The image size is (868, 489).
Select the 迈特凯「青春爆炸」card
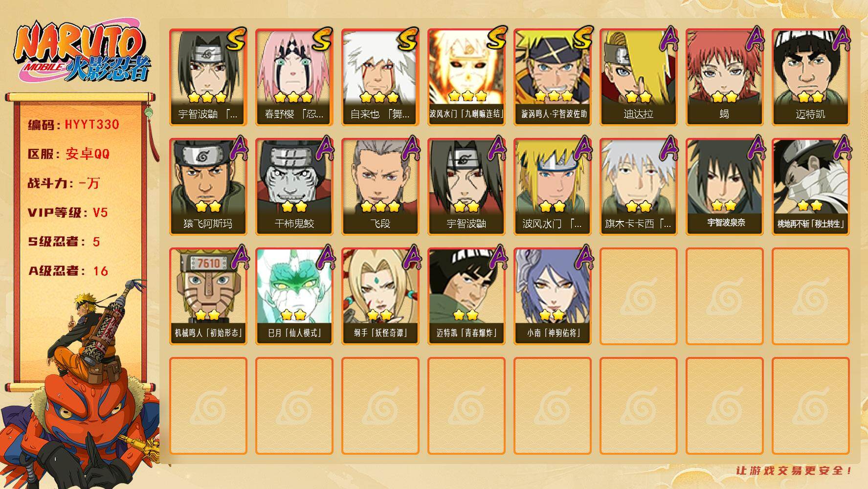[x=466, y=296]
